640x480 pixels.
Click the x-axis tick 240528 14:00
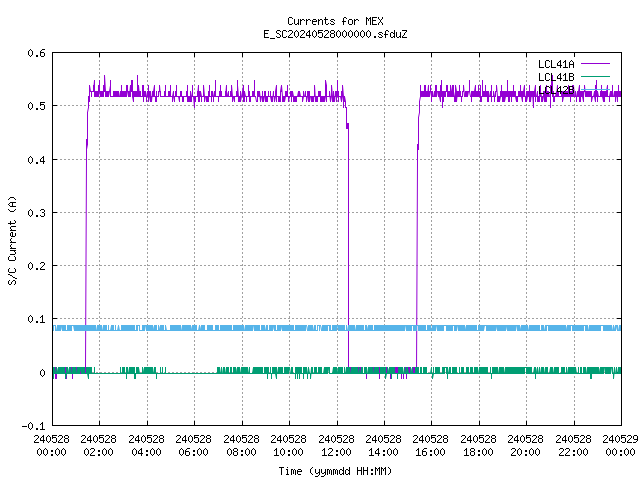[383, 445]
